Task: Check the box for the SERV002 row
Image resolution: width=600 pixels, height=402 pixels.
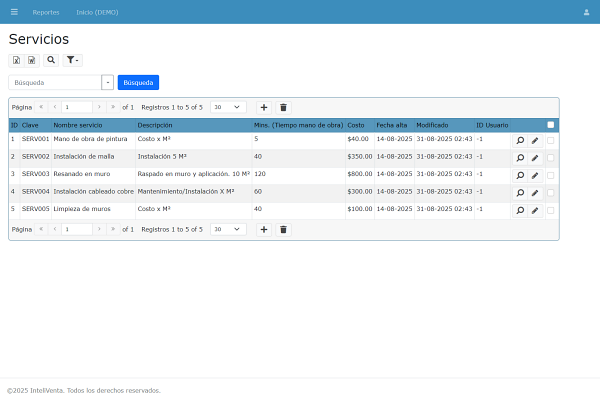Action: (x=550, y=157)
